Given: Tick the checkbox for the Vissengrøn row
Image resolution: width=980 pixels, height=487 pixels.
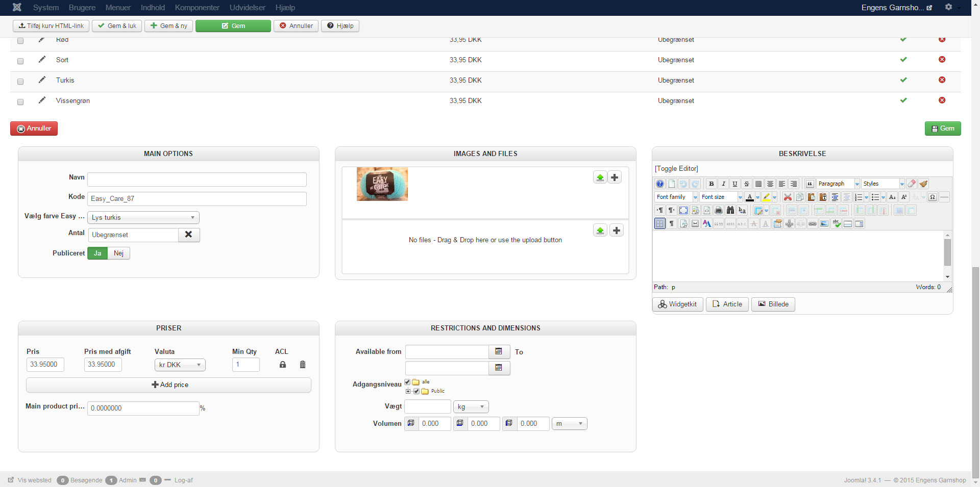Looking at the screenshot, I should click(x=20, y=102).
